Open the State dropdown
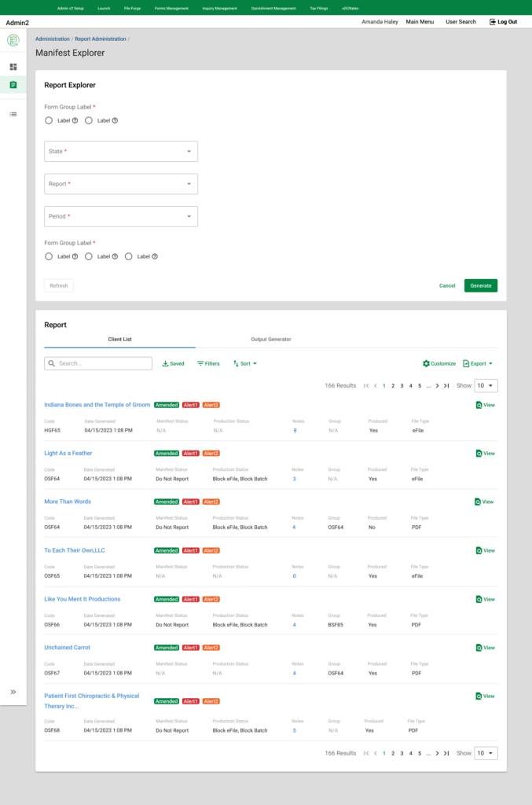The image size is (532, 805). pos(121,152)
